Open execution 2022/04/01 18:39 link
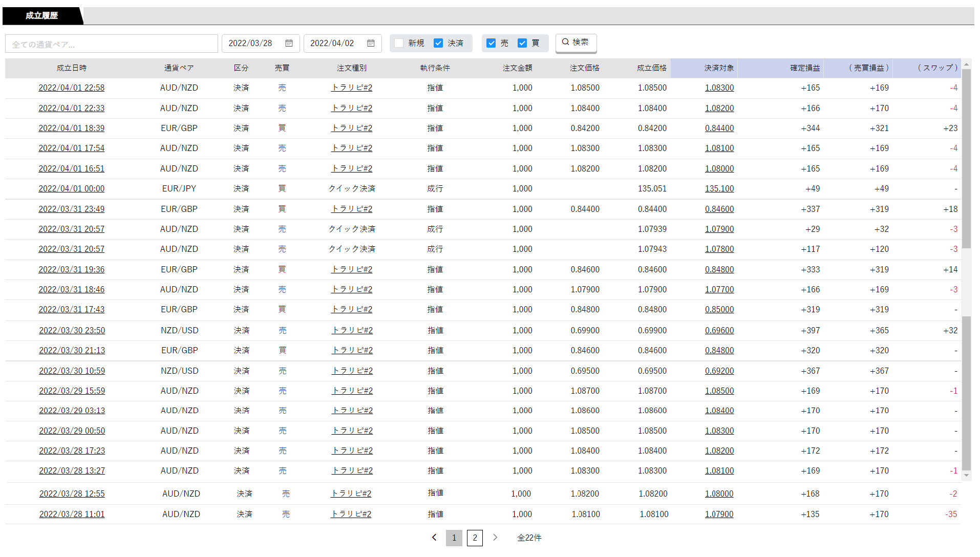 [72, 128]
